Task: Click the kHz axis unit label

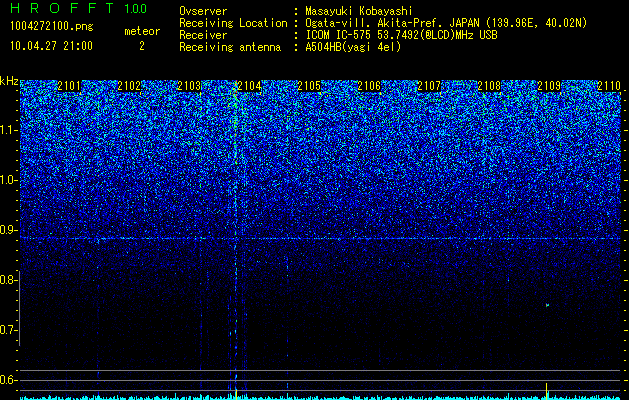Action: [9, 81]
